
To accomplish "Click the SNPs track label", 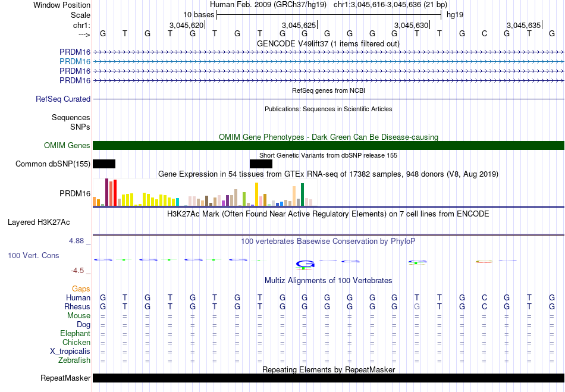I will (80, 127).
